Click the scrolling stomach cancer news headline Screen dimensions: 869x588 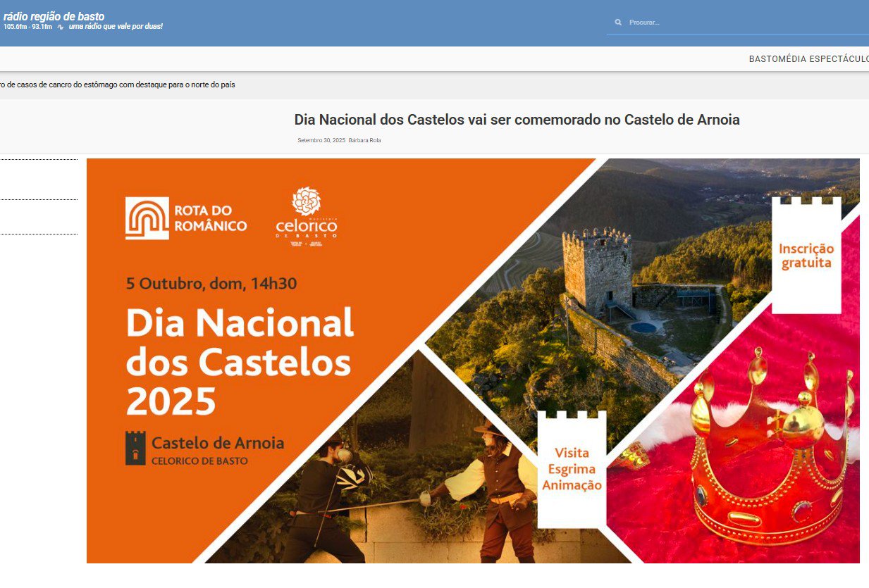click(x=117, y=85)
